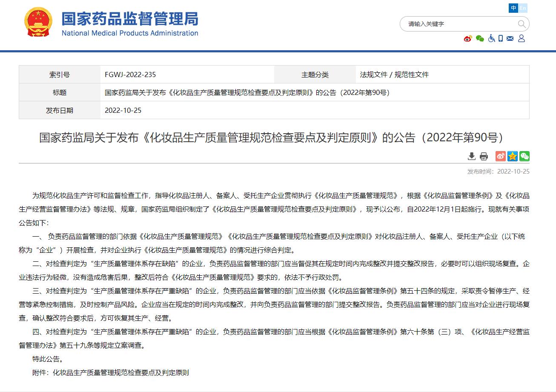Viewport: 556px width, 392px height.
Task: Open the header WeChat icon
Action: click(x=480, y=39)
